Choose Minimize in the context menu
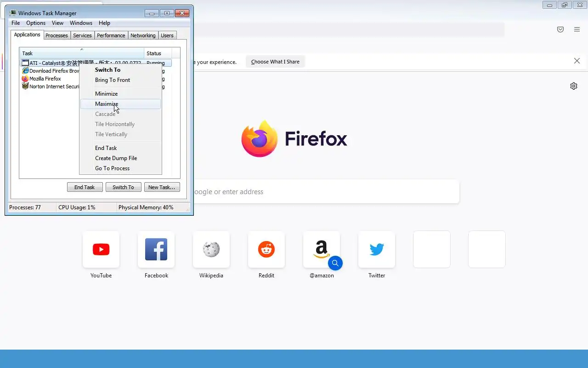 120,94
